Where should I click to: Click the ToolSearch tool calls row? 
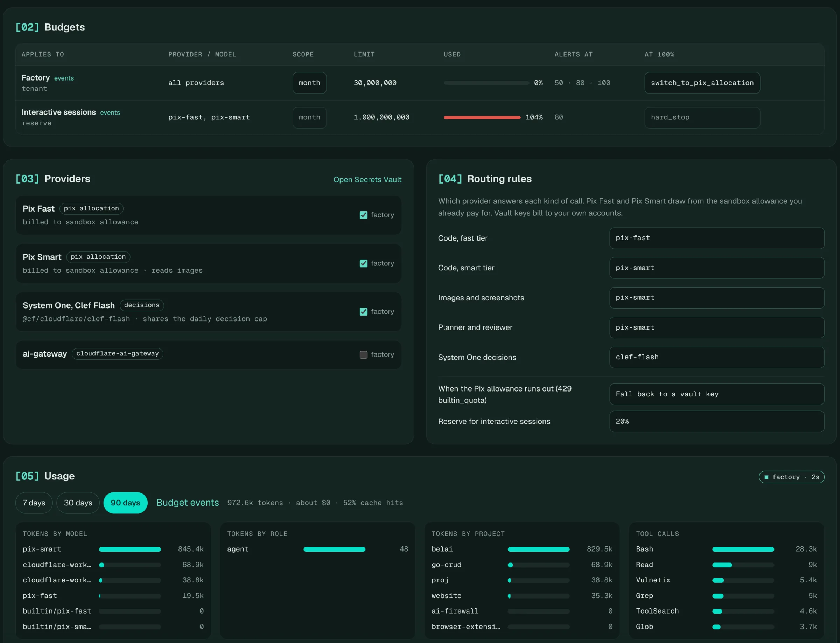726,611
